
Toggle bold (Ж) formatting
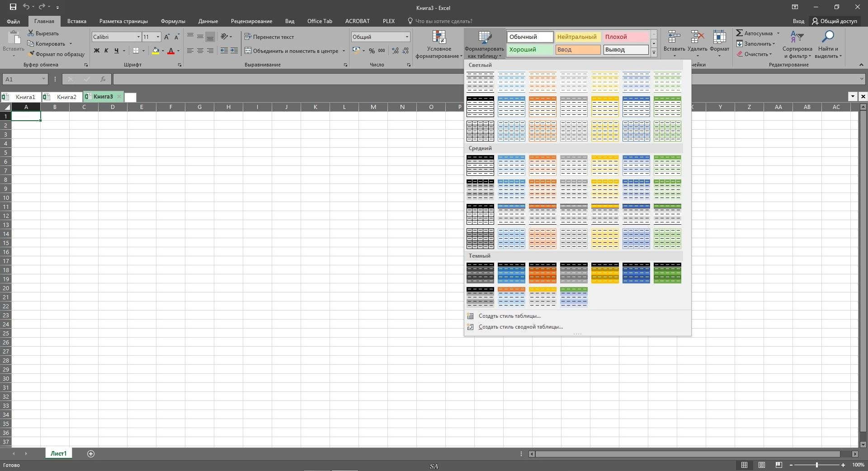coord(96,51)
